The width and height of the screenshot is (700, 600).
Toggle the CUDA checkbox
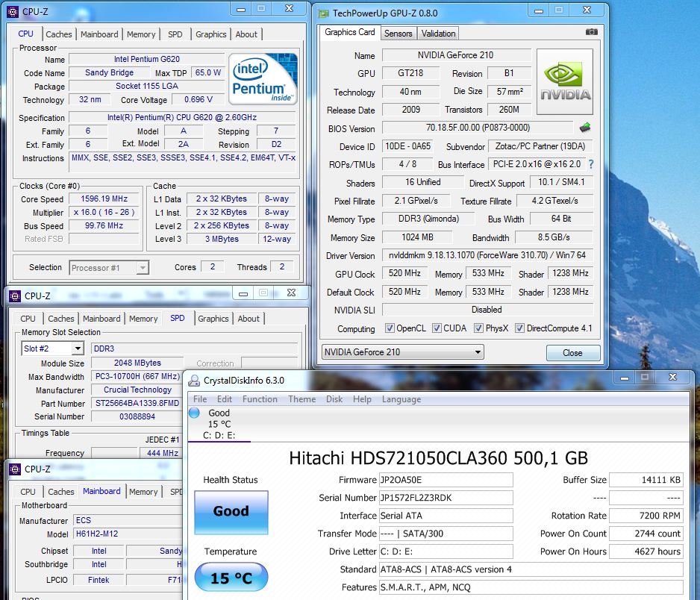[x=437, y=328]
